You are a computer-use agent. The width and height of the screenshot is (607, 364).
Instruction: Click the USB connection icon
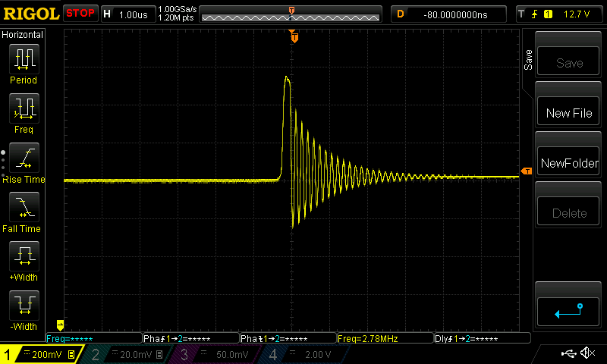568,353
